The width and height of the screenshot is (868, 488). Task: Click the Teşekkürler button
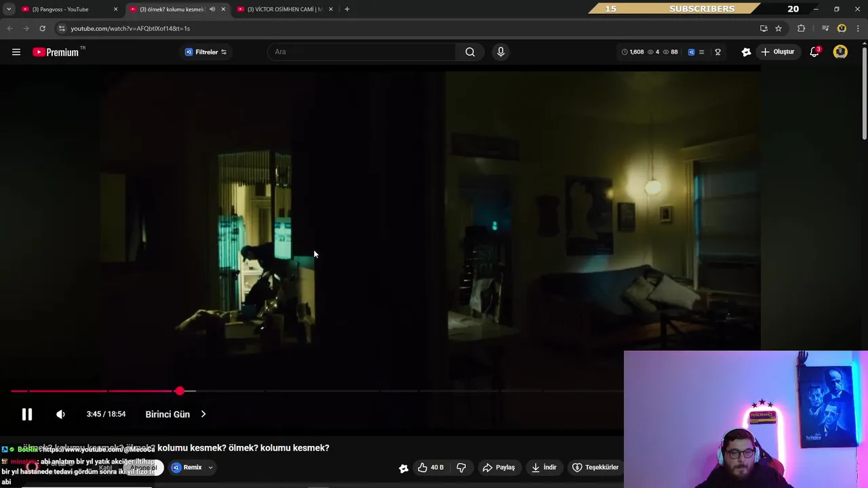click(x=595, y=468)
